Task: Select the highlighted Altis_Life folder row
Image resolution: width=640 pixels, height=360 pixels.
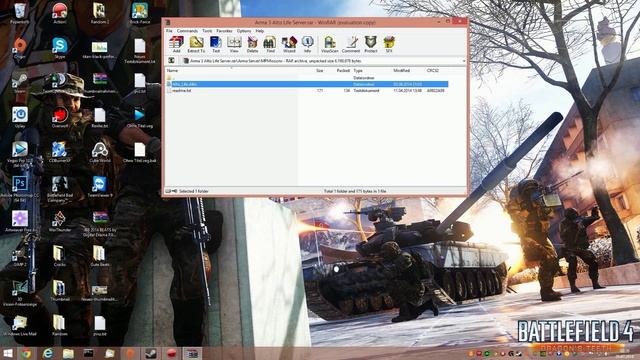Action: pos(307,84)
